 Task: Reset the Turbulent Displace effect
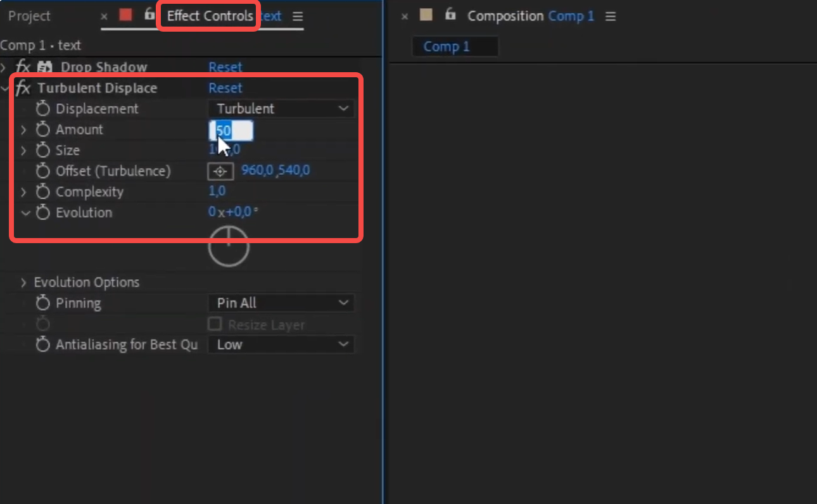point(225,88)
